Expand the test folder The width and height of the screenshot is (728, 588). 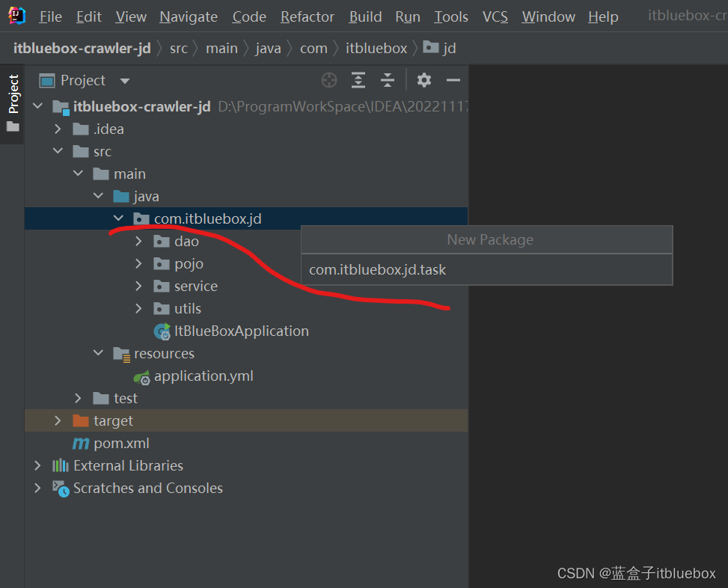tap(79, 398)
